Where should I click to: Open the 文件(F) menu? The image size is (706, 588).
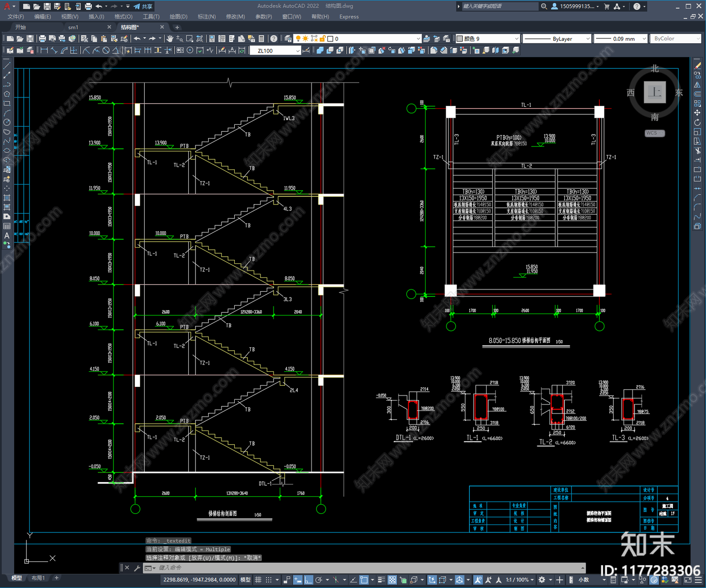16,17
